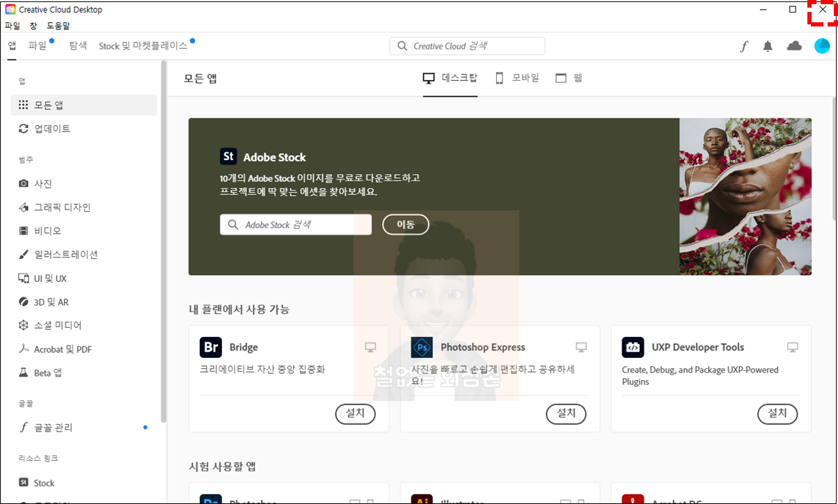The image size is (838, 504).
Task: Open the 도움말 menu
Action: (58, 26)
